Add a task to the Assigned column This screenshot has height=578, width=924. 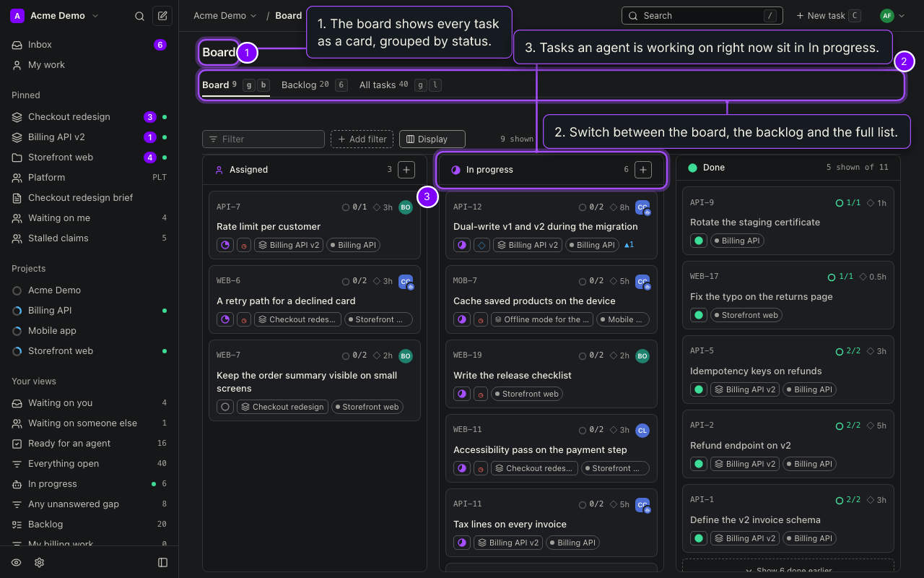[406, 170]
